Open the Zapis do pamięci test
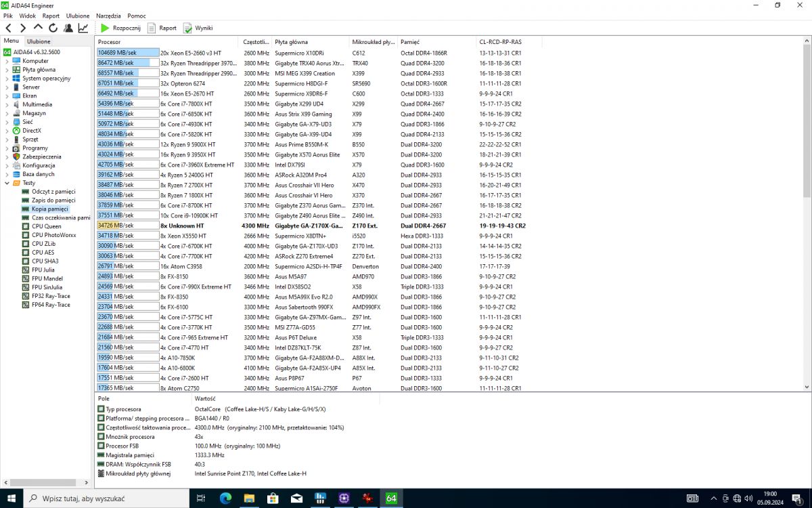 [x=49, y=200]
